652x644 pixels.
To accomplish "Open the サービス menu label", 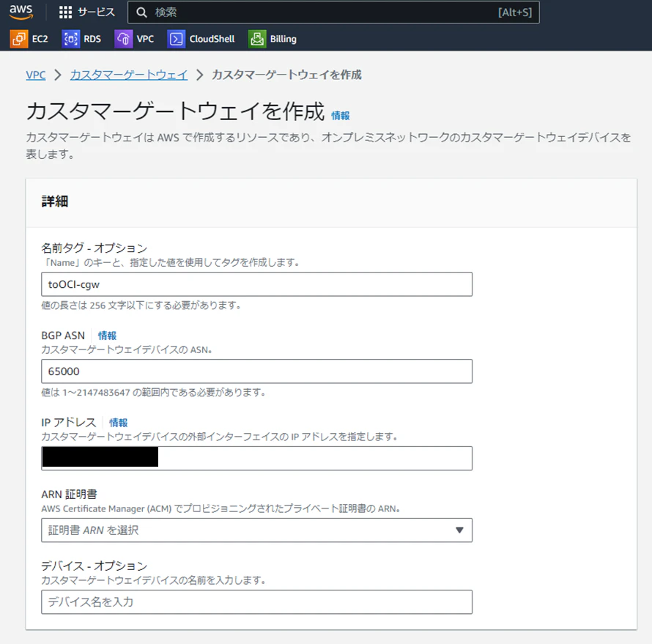I will [x=97, y=12].
